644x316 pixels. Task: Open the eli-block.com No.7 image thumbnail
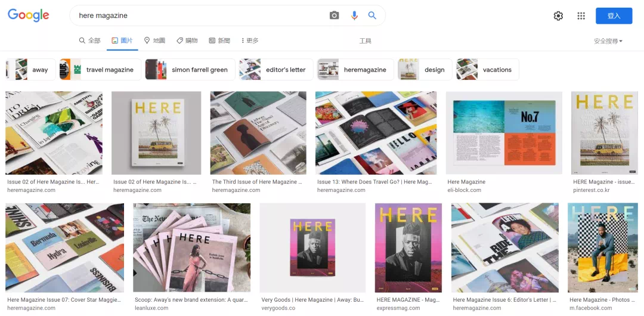click(504, 132)
